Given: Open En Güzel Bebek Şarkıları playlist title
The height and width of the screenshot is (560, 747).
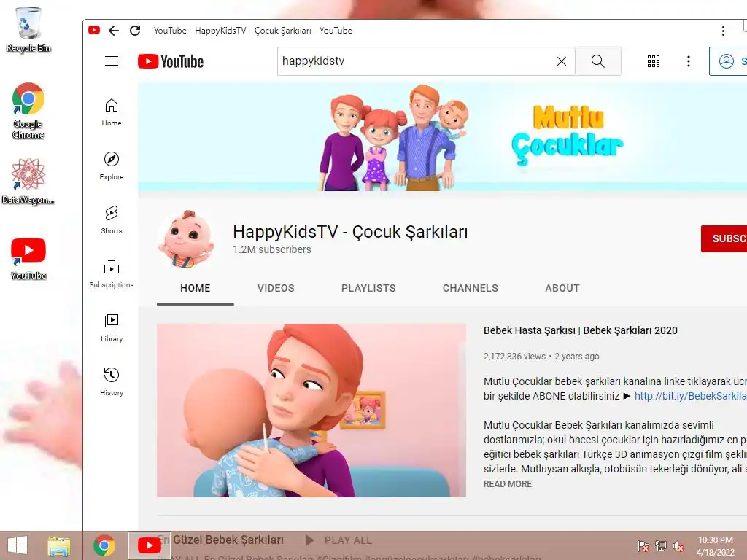Looking at the screenshot, I should (220, 540).
